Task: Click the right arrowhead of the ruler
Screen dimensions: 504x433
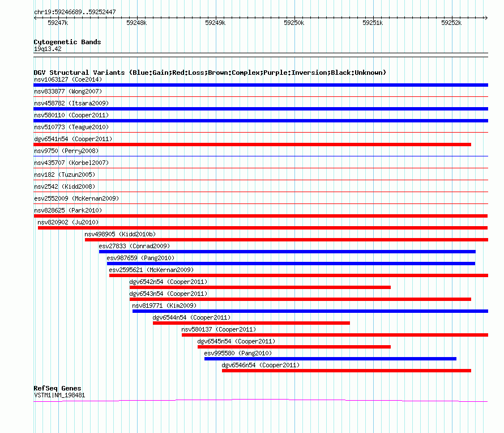Action: tap(486, 18)
